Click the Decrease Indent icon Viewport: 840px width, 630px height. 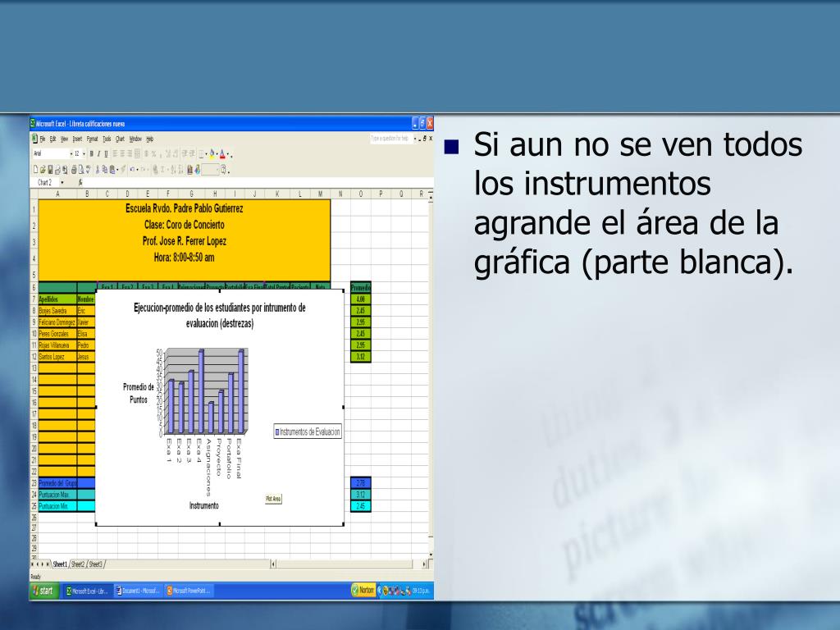click(185, 153)
